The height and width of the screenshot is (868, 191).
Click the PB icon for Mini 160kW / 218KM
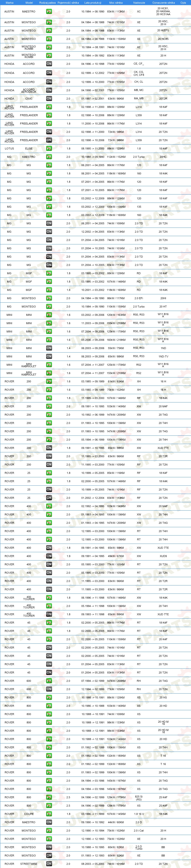49,340
